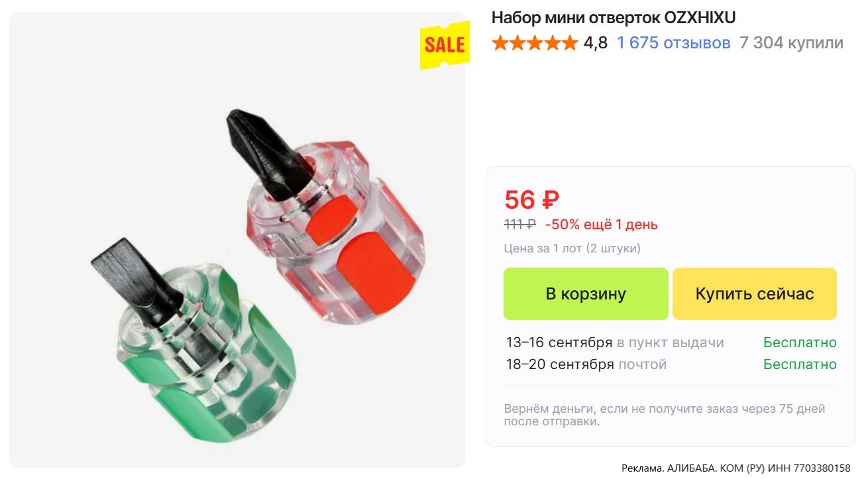Click the Купить сейчас button
The image size is (868, 479).
[755, 293]
